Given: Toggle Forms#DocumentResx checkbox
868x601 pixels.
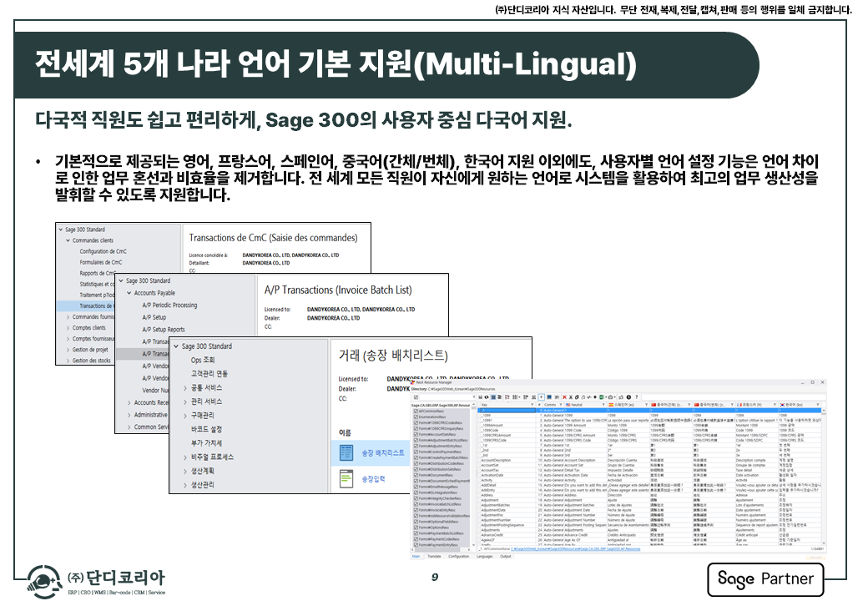Looking at the screenshot, I should coord(416,475).
